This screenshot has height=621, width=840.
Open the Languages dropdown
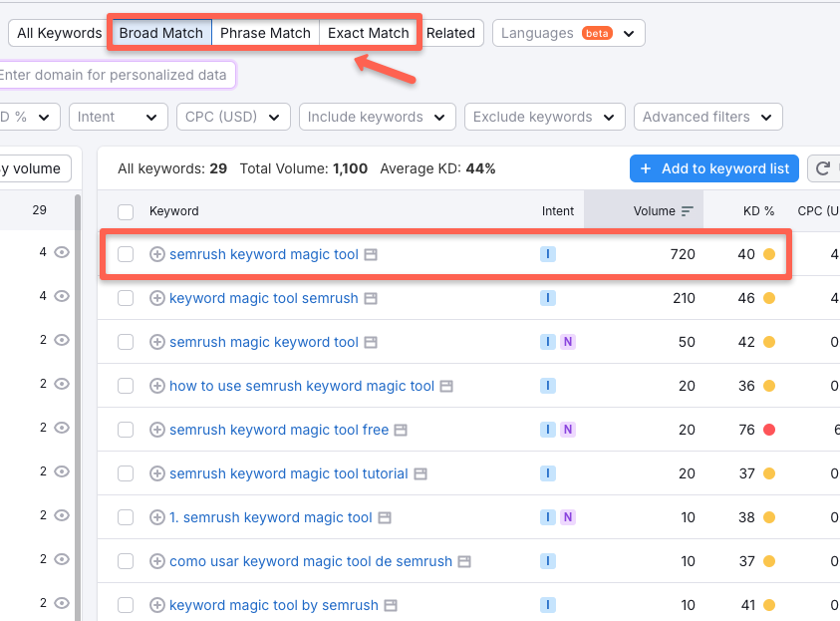(568, 33)
